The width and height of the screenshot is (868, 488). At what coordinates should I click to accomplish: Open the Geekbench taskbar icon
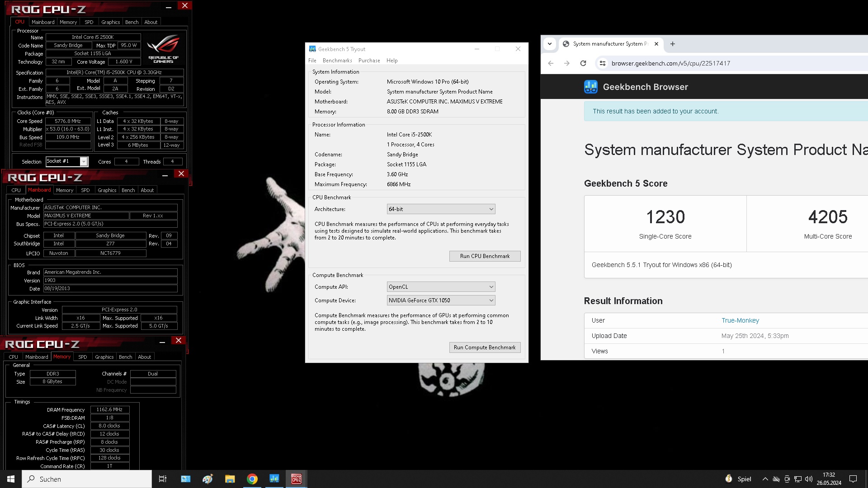coord(274,479)
